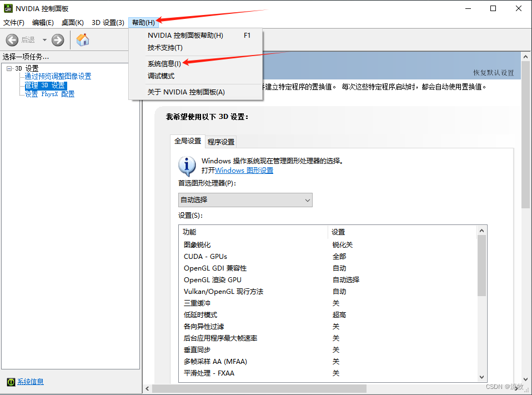Go to the home page icon
532x395 pixels.
82,39
